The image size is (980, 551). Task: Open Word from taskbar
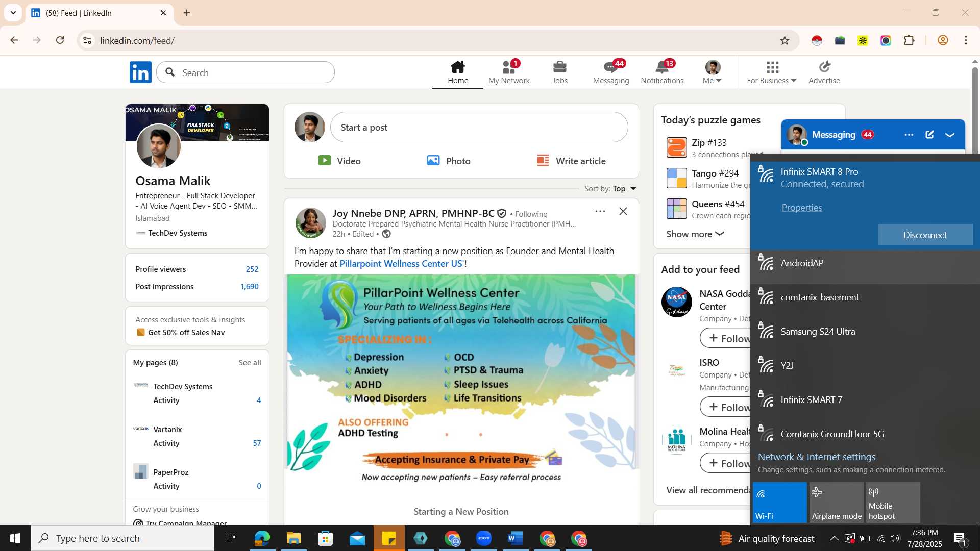pyautogui.click(x=516, y=538)
